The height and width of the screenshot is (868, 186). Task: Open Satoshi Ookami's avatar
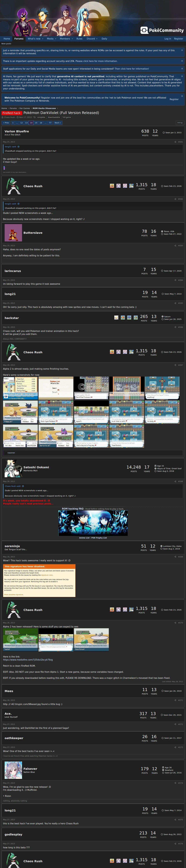(x=13, y=468)
